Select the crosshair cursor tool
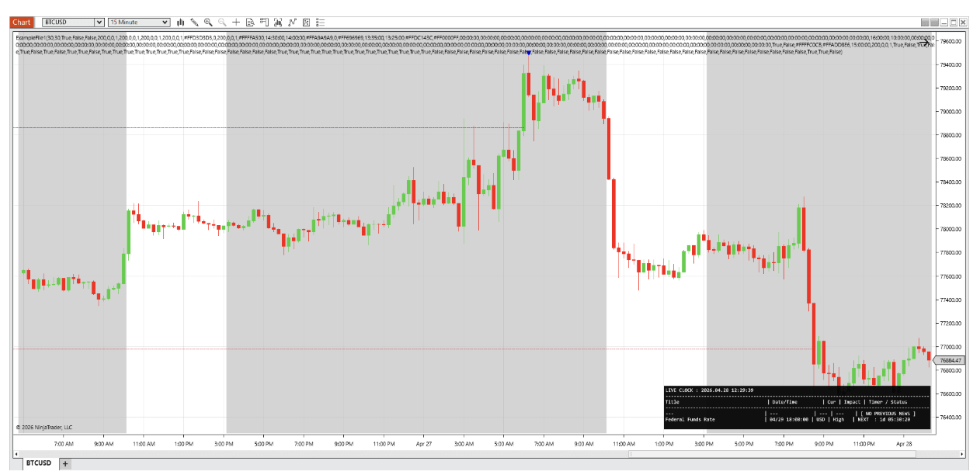980x475 pixels. tap(236, 23)
